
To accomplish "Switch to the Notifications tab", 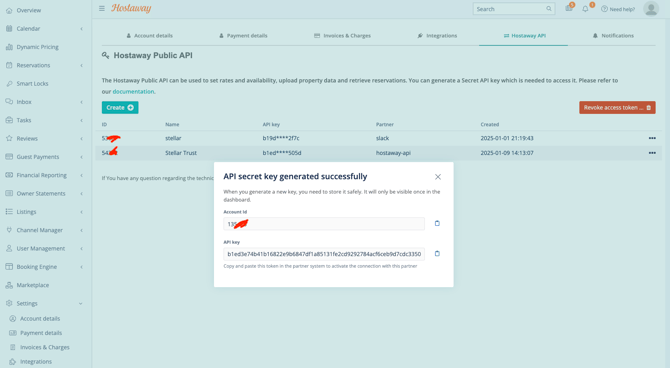I will (x=613, y=35).
